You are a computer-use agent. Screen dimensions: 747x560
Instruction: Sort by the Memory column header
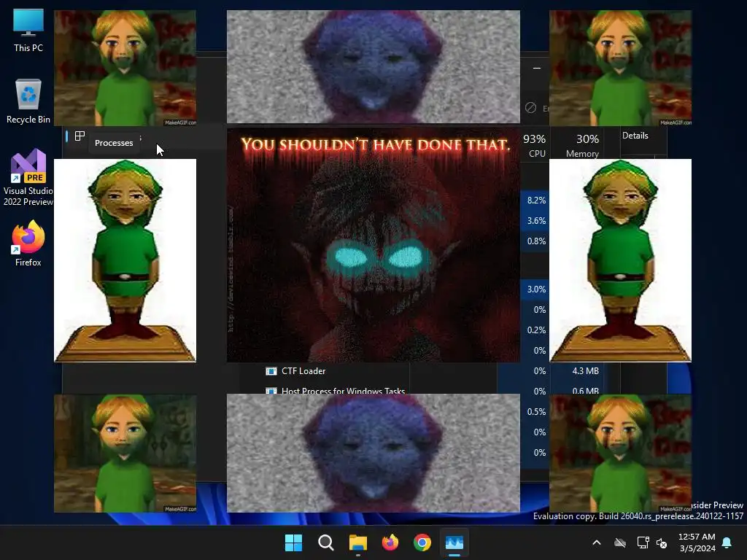pos(583,145)
